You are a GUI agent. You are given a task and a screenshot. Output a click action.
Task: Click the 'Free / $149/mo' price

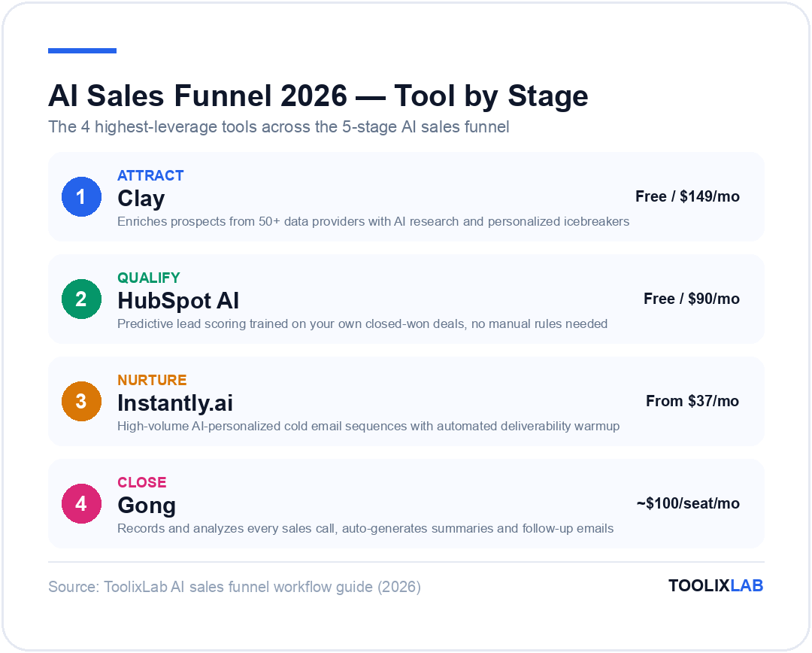point(687,196)
